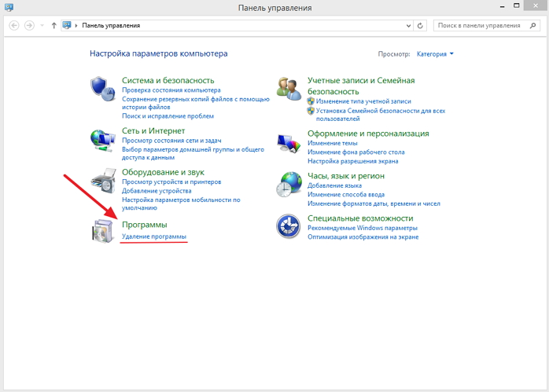Open the Часы, язык и регион icon
The width and height of the screenshot is (549, 392).
[x=289, y=185]
